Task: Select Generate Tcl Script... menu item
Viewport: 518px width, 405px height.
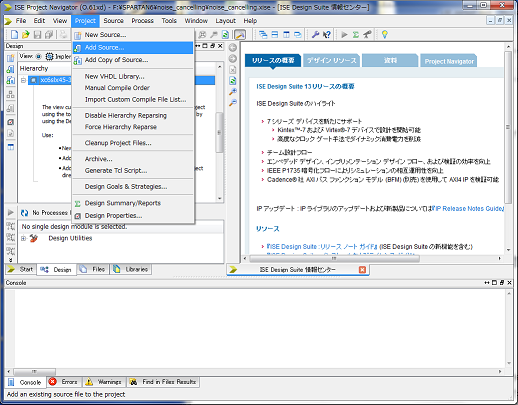Action: click(133, 170)
